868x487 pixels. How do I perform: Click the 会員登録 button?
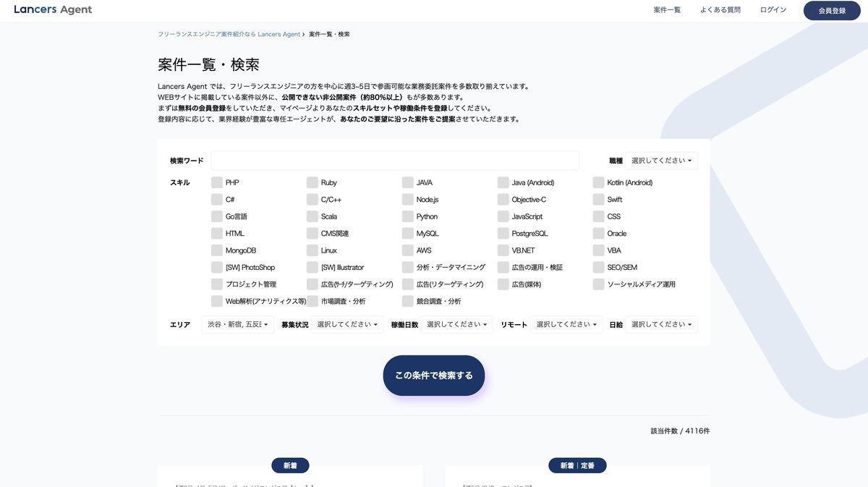coord(832,11)
